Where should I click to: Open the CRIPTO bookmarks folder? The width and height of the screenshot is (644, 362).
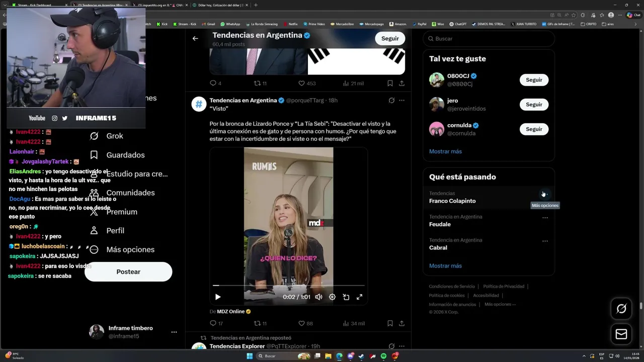(x=589, y=24)
